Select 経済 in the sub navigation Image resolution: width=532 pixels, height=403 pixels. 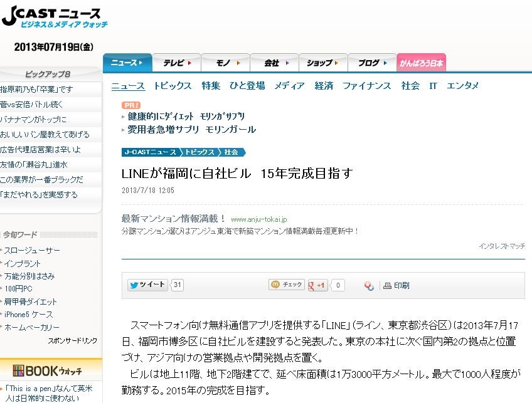click(x=324, y=86)
